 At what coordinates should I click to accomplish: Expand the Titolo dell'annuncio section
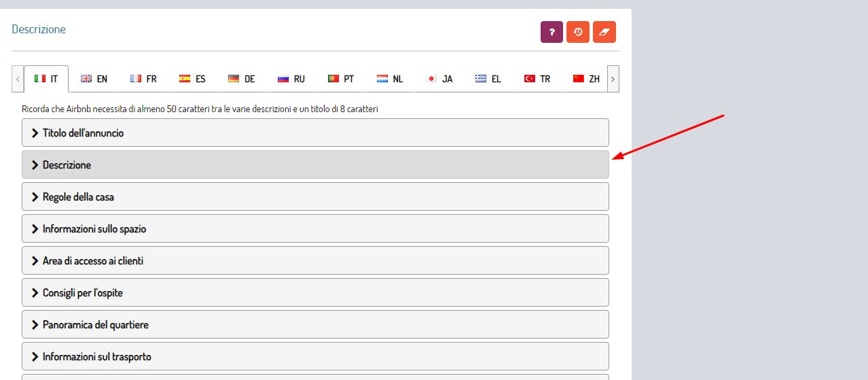(x=315, y=133)
